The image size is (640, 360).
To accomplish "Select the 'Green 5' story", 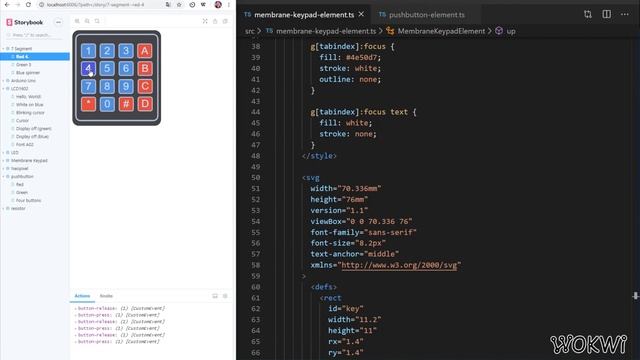I will pyautogui.click(x=23, y=65).
